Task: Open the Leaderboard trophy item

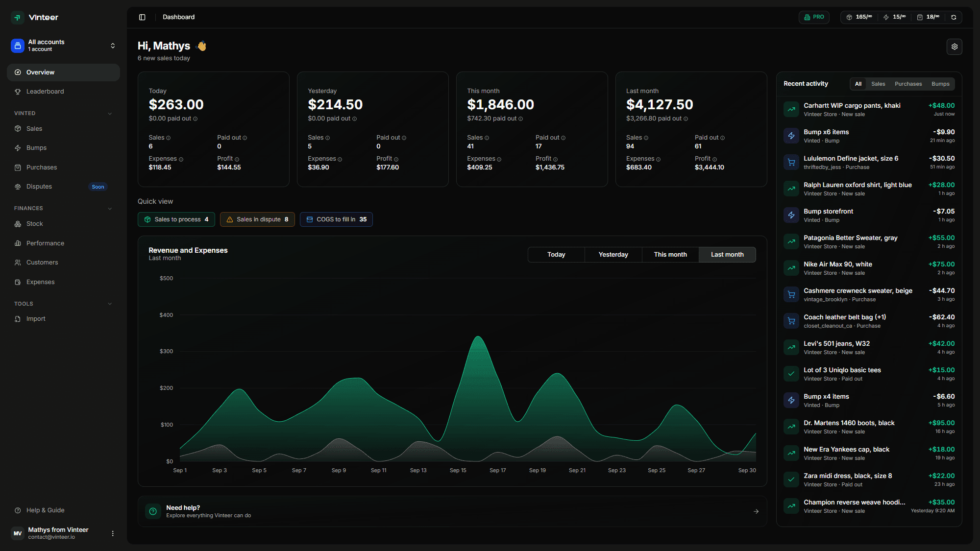Action: click(x=63, y=92)
